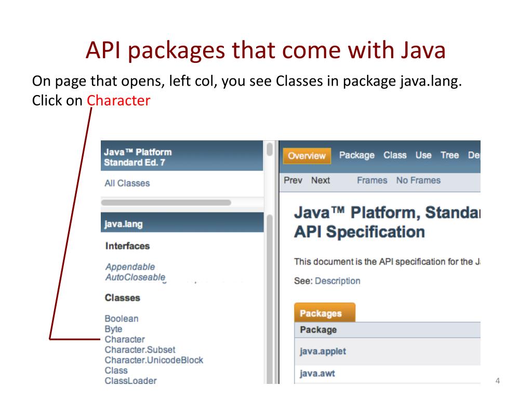Screen dimensions: 532x399
Task: Open the Use navigation item
Action: 423,155
